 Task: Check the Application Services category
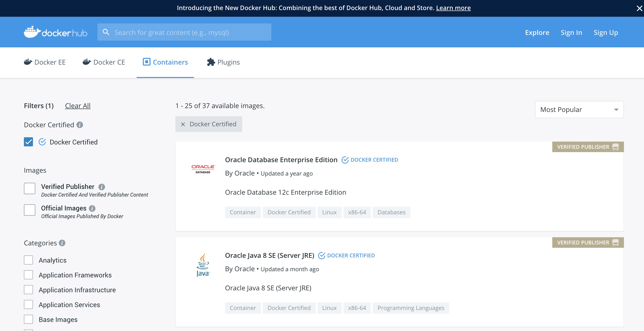point(28,304)
